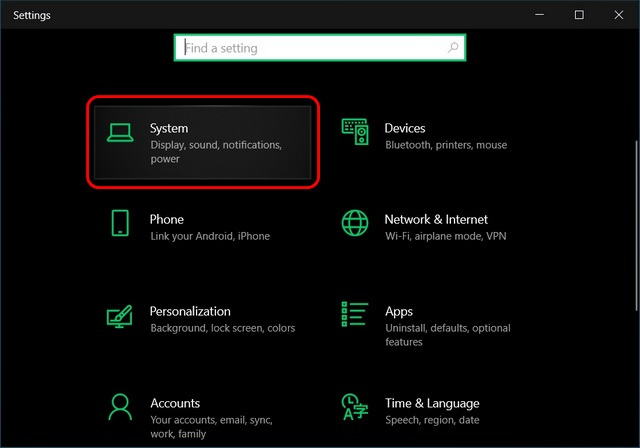640x448 pixels.
Task: Click 'Your accounts, email, sync' text
Action: (211, 420)
